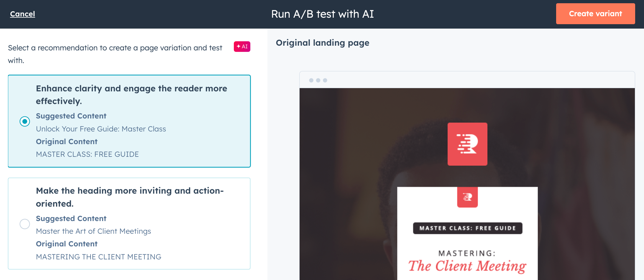Image resolution: width=644 pixels, height=280 pixels.
Task: Click 'Select a recommendation' instruction text
Action: point(115,54)
